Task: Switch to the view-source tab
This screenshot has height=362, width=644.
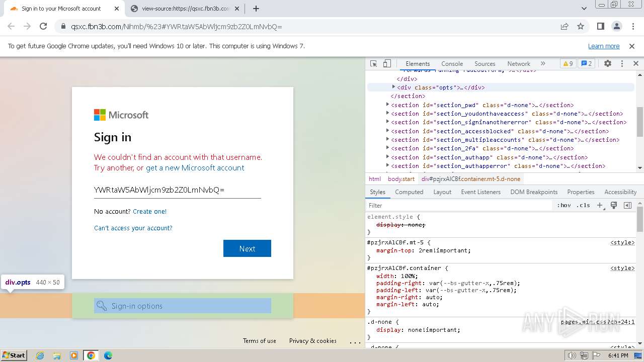Action: [186, 9]
